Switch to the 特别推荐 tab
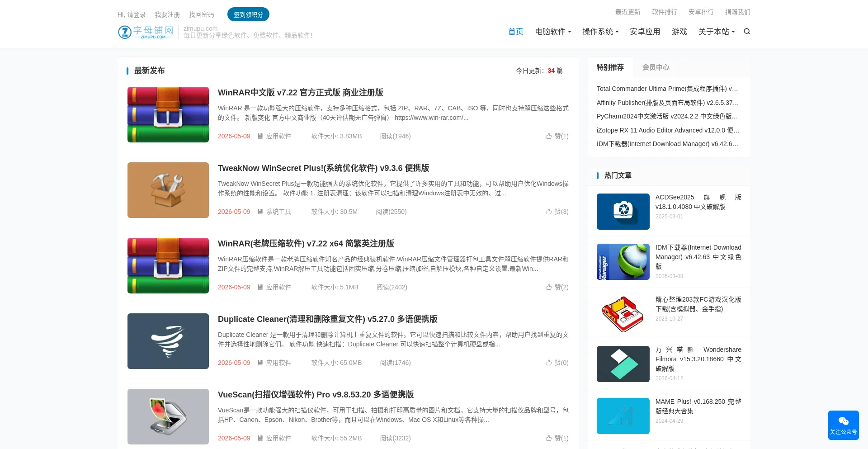868x449 pixels. (610, 67)
